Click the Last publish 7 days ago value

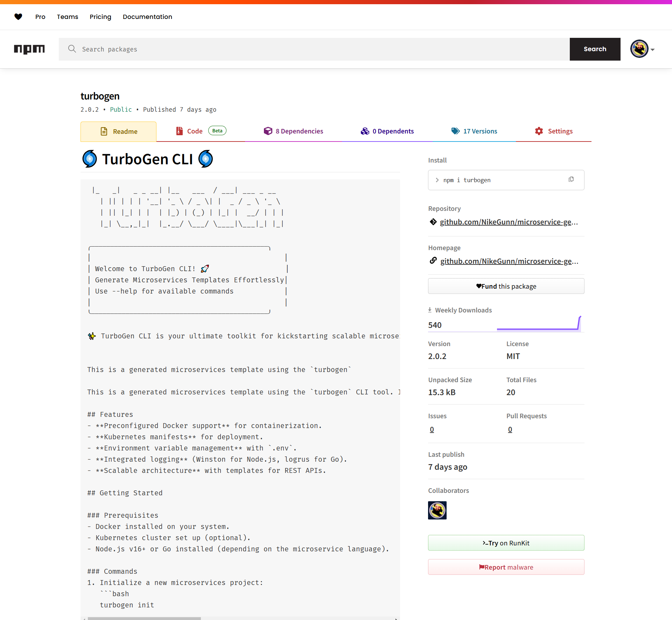click(448, 467)
